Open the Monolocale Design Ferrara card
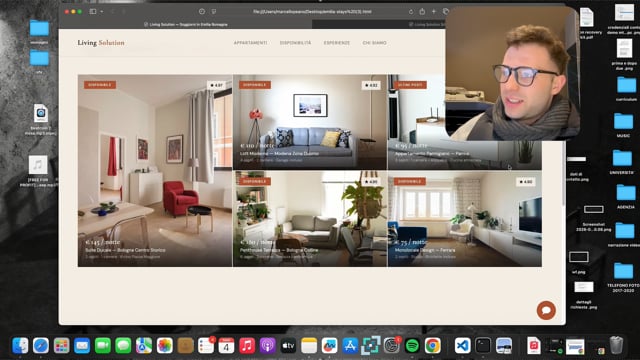 coord(465,219)
